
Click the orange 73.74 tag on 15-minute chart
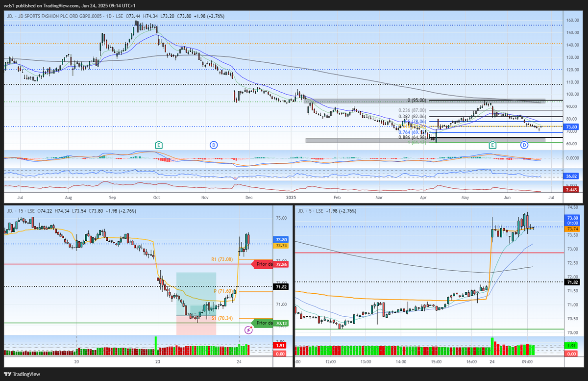(x=281, y=245)
